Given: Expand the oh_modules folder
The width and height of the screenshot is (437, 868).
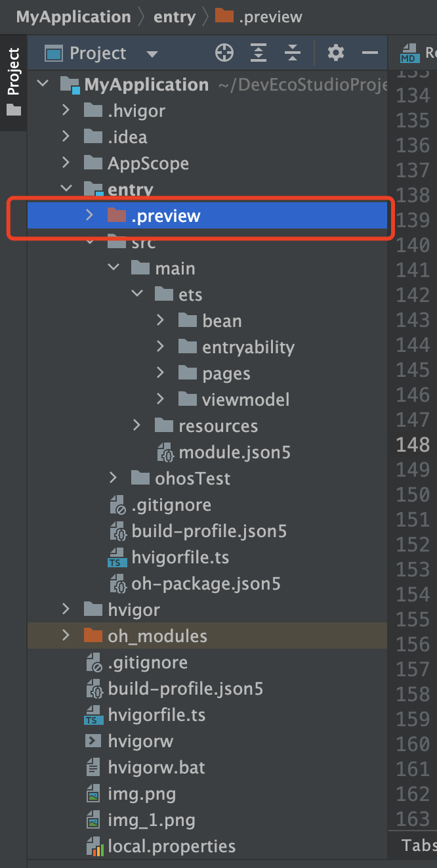Looking at the screenshot, I should point(66,636).
